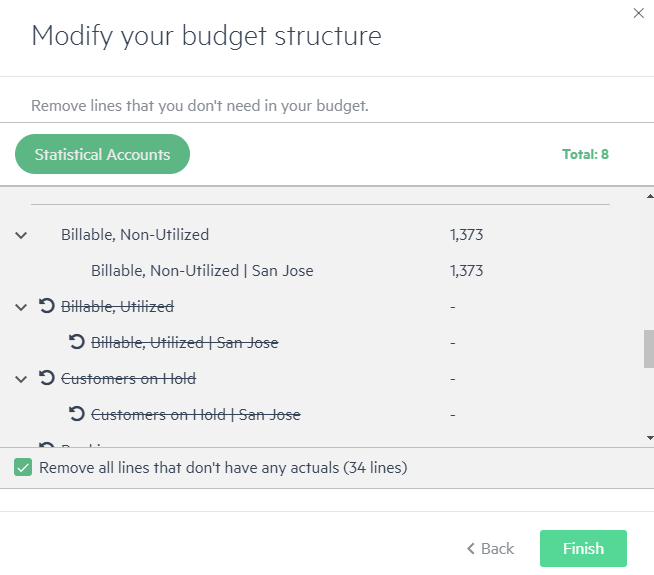The image size is (654, 575).
Task: Collapse the Customers on Hold group
Action: pyautogui.click(x=21, y=379)
